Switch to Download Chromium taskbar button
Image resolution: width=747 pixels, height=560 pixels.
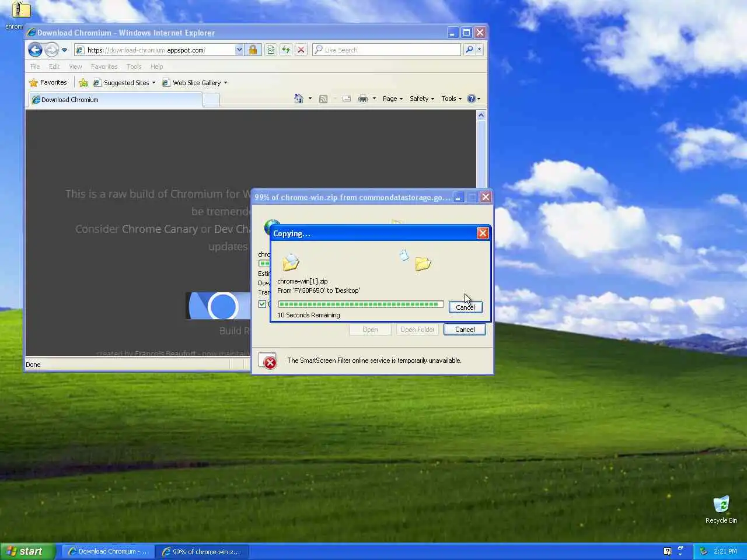(107, 551)
